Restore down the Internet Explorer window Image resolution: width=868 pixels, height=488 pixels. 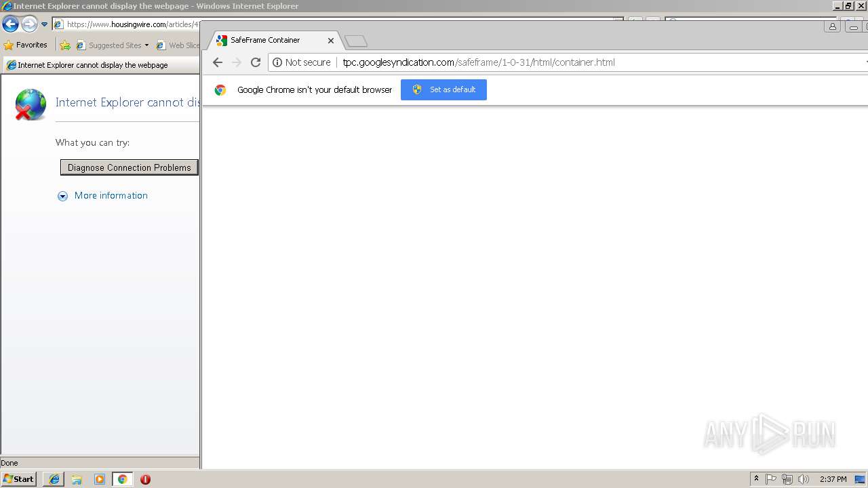click(849, 5)
